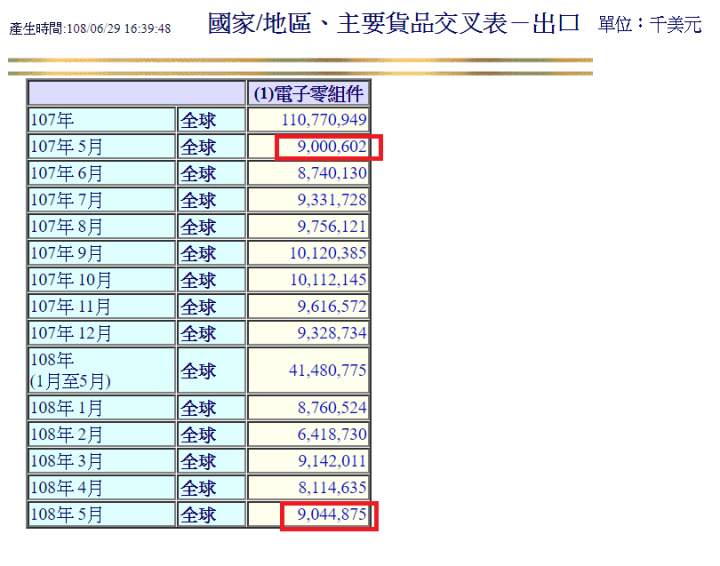Click 全球 in the 107年 5月 row
The width and height of the screenshot is (720, 566).
pyautogui.click(x=198, y=147)
